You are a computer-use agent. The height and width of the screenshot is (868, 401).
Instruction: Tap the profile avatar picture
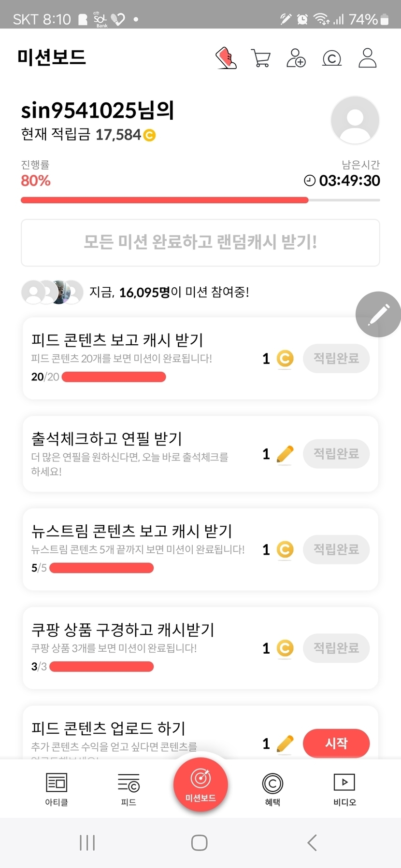click(355, 120)
